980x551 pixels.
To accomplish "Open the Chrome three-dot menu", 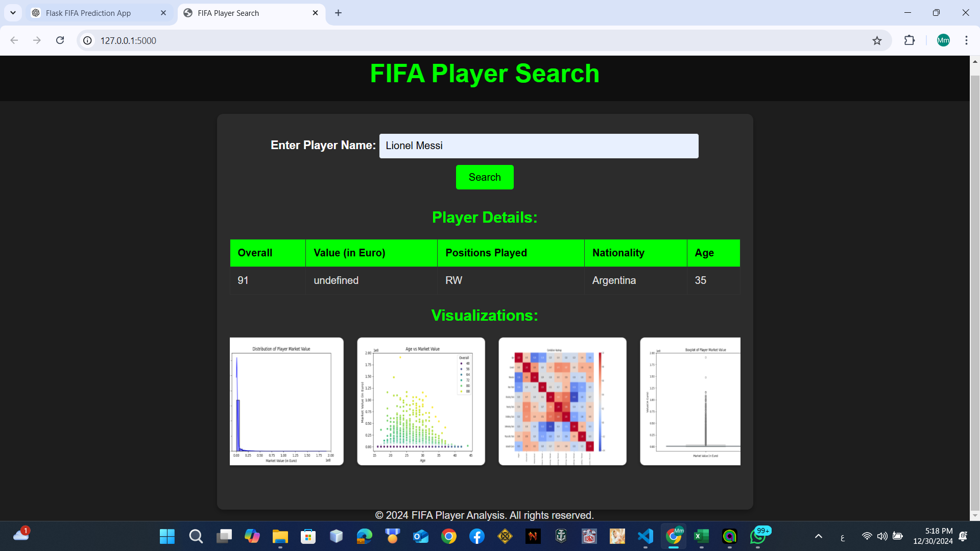I will tap(966, 40).
